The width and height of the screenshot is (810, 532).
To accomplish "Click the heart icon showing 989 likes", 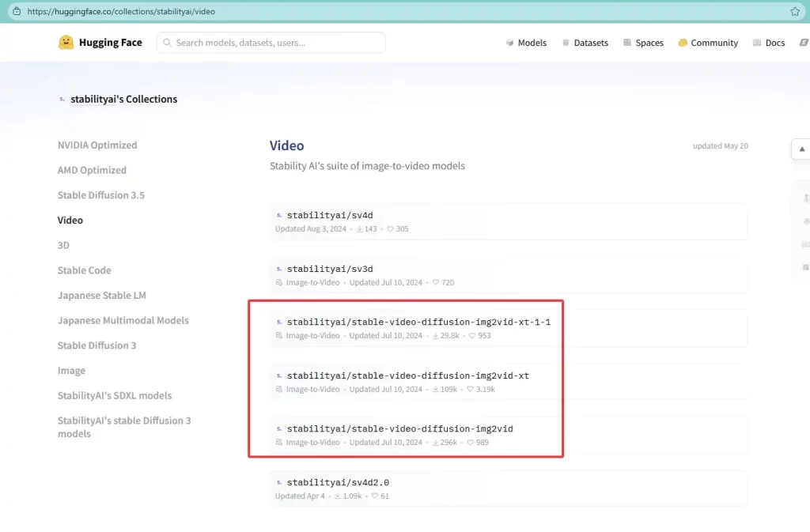I will tap(470, 443).
